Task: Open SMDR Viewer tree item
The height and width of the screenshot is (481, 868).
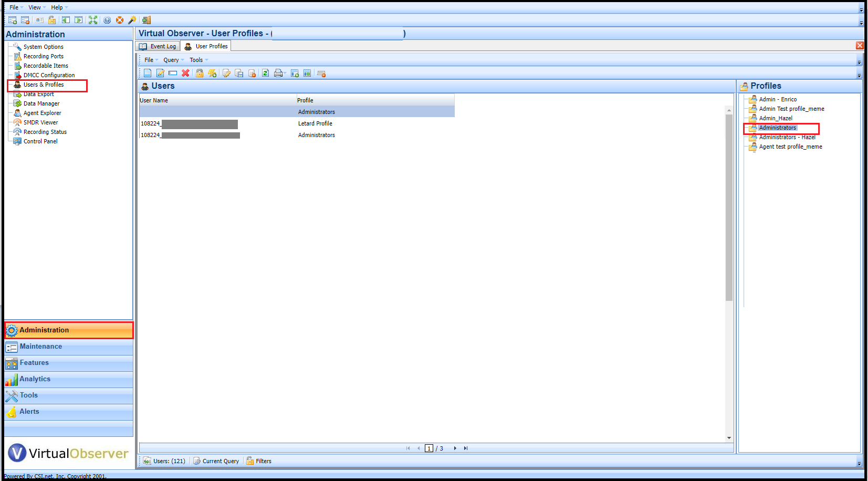Action: (x=41, y=122)
